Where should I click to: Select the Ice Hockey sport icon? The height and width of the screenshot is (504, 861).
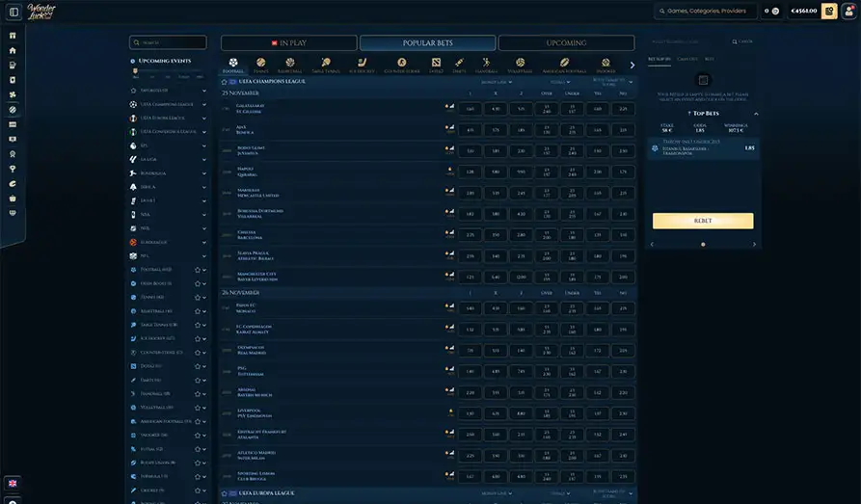click(362, 65)
